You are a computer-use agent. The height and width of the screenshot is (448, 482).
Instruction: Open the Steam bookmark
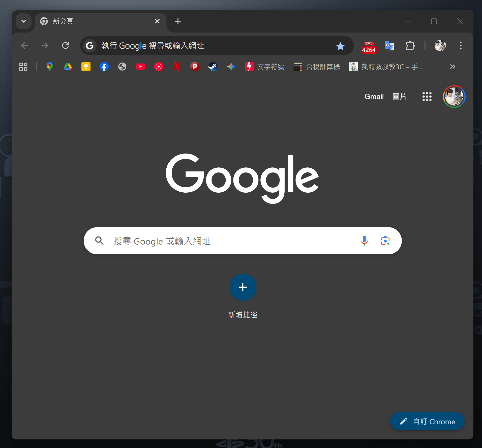[x=213, y=67]
